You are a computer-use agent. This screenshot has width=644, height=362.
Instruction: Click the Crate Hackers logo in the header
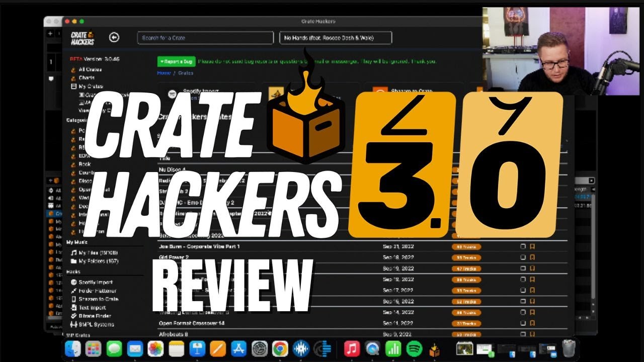point(83,38)
